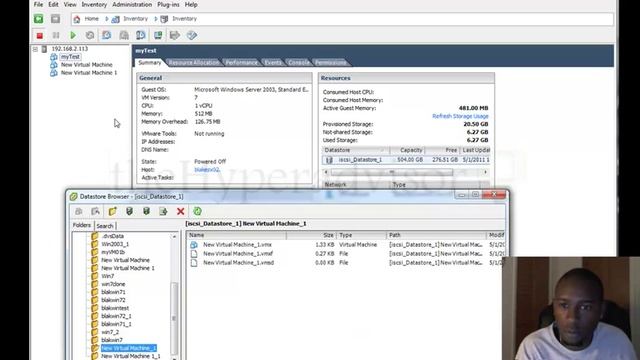Select the Win7 folder
640x360 pixels.
[108, 276]
